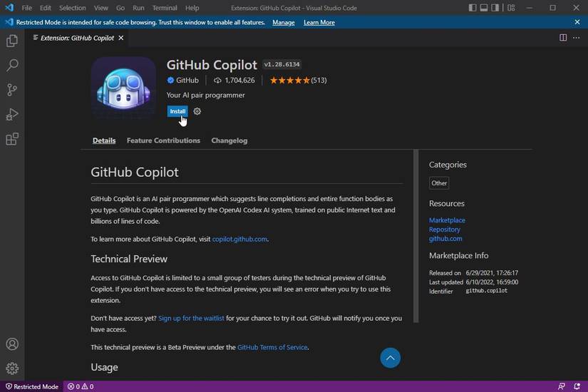The image size is (588, 392).
Task: Click Sign up for the waitlist link
Action: pyautogui.click(x=191, y=318)
